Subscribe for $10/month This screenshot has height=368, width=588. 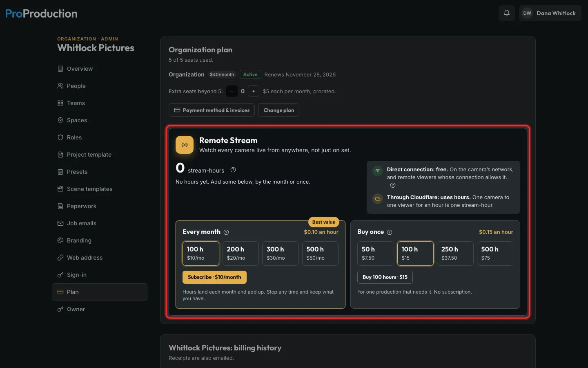(x=214, y=277)
